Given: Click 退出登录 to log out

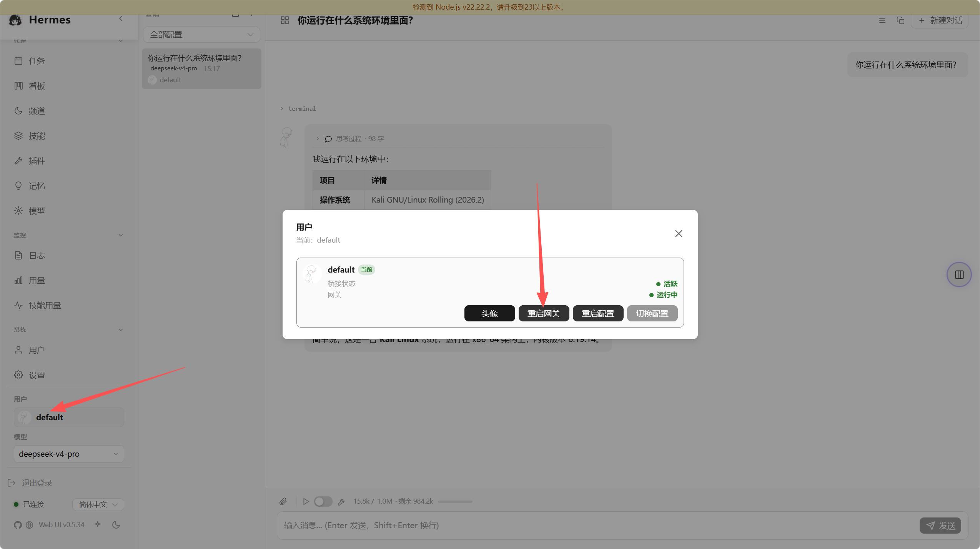Looking at the screenshot, I should [30, 483].
